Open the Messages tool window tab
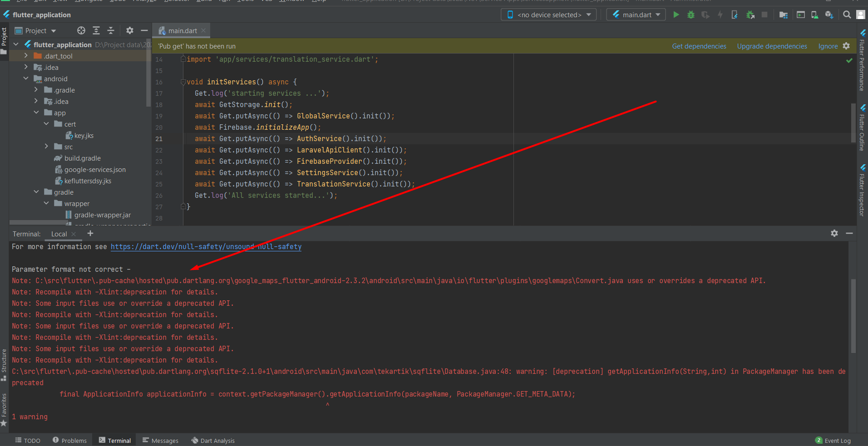This screenshot has width=868, height=446. click(x=160, y=440)
